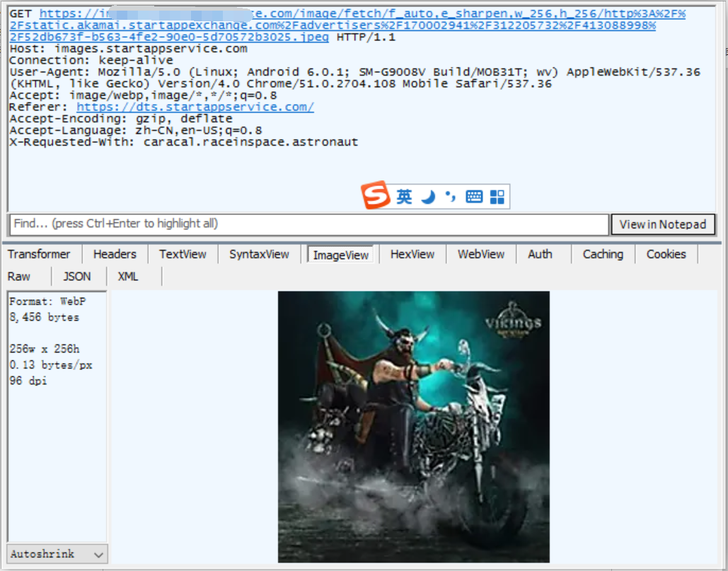Open the WebView tab

481,255
